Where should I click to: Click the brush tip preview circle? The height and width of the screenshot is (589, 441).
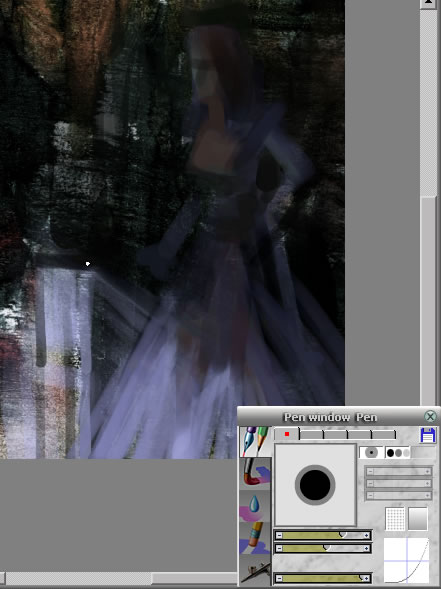tap(315, 485)
